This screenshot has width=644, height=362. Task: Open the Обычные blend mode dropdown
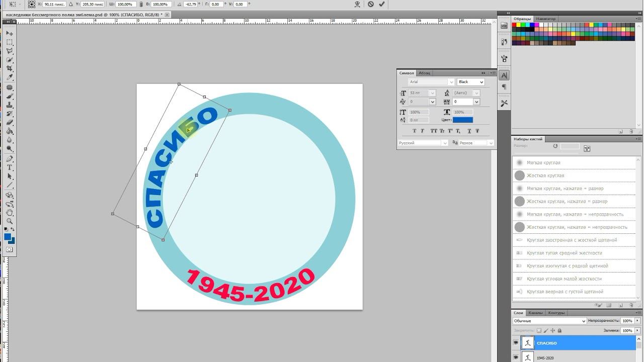click(x=549, y=321)
